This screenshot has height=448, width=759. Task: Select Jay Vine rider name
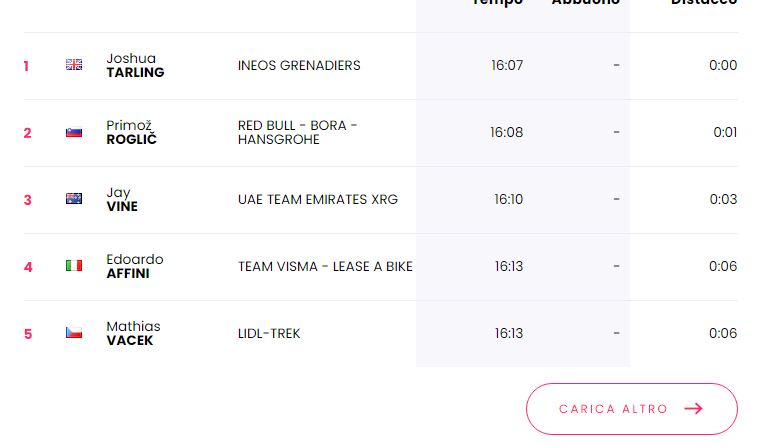click(x=122, y=199)
